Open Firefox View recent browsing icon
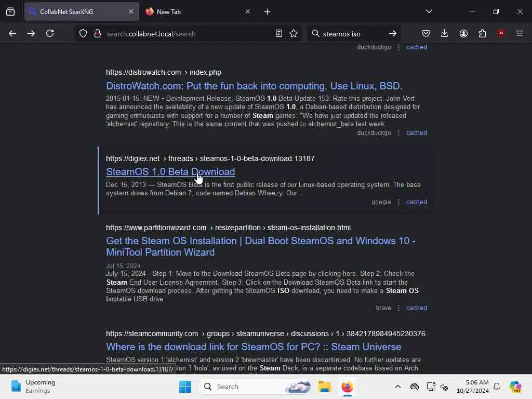 click(x=10, y=12)
